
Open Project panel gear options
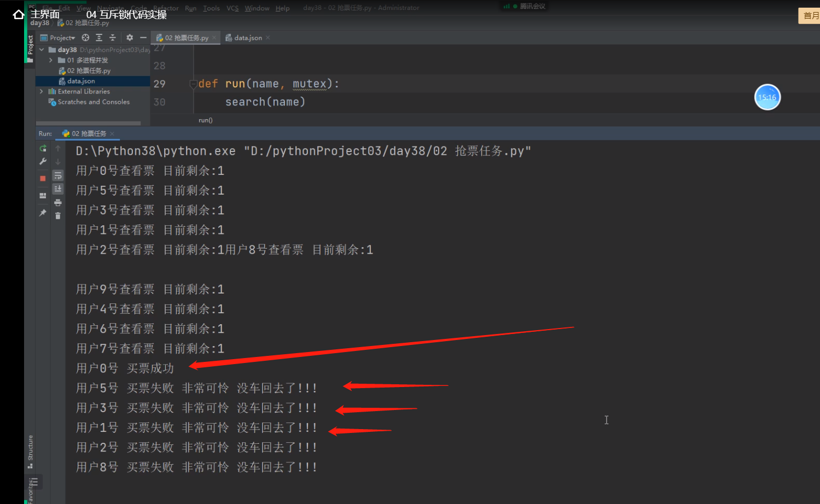pyautogui.click(x=130, y=38)
